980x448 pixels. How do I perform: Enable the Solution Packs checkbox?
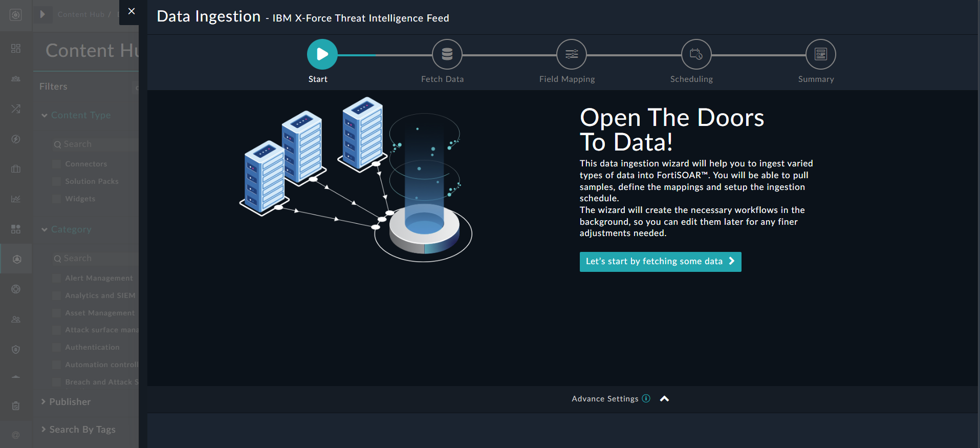point(57,181)
